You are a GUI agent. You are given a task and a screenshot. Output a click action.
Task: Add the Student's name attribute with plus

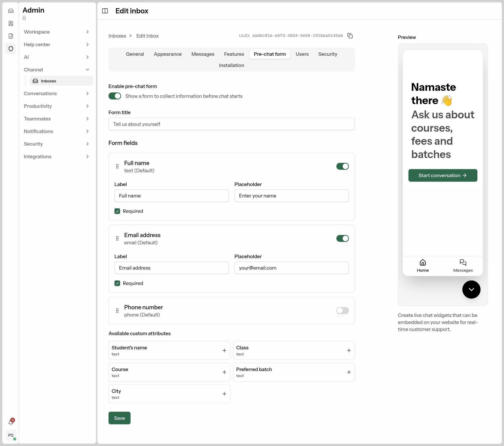[x=224, y=351]
